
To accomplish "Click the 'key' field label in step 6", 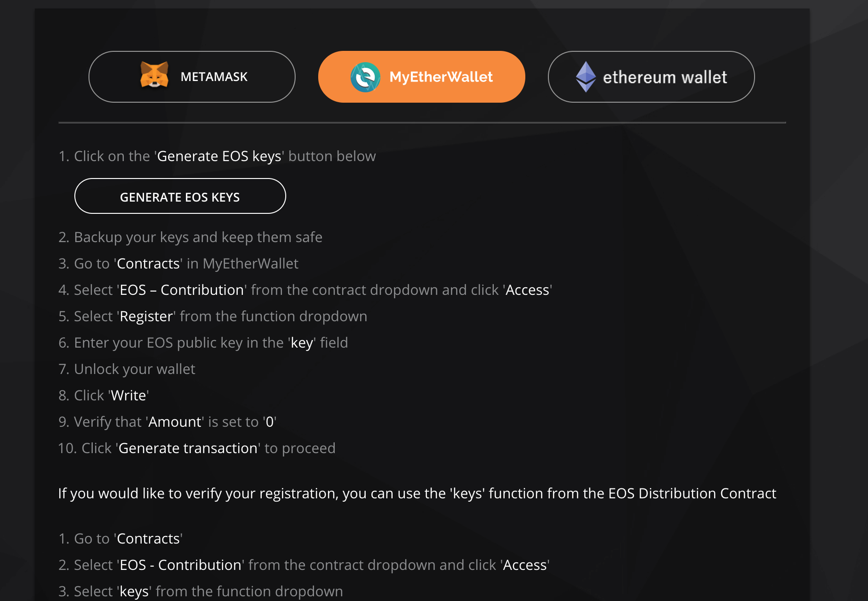I will click(x=303, y=342).
